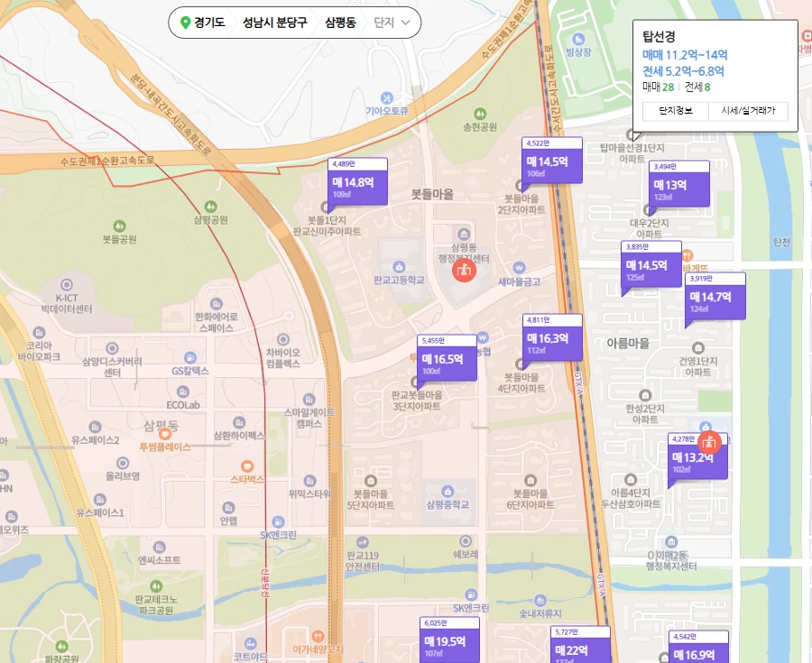Click 전세 5.2억~6.8억 price link
812x663 pixels.
(683, 71)
